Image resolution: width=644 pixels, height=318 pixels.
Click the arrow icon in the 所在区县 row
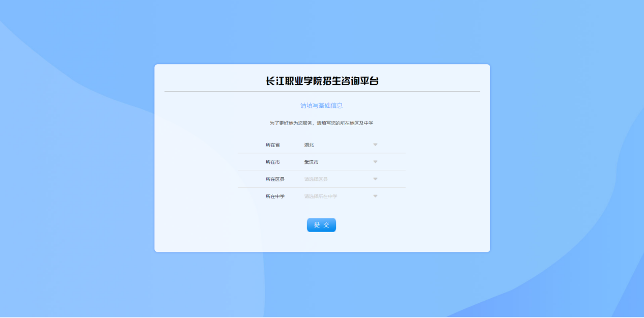pos(375,179)
